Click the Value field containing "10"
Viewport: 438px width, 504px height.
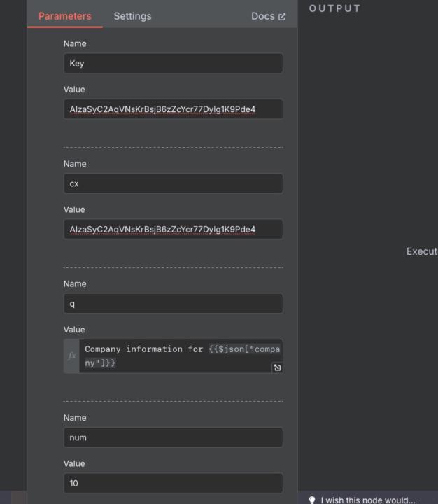pyautogui.click(x=173, y=483)
